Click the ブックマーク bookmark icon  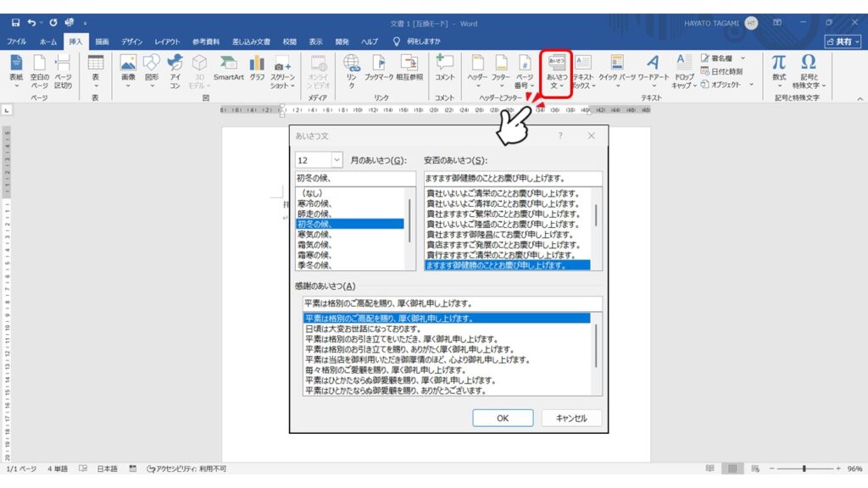[378, 66]
